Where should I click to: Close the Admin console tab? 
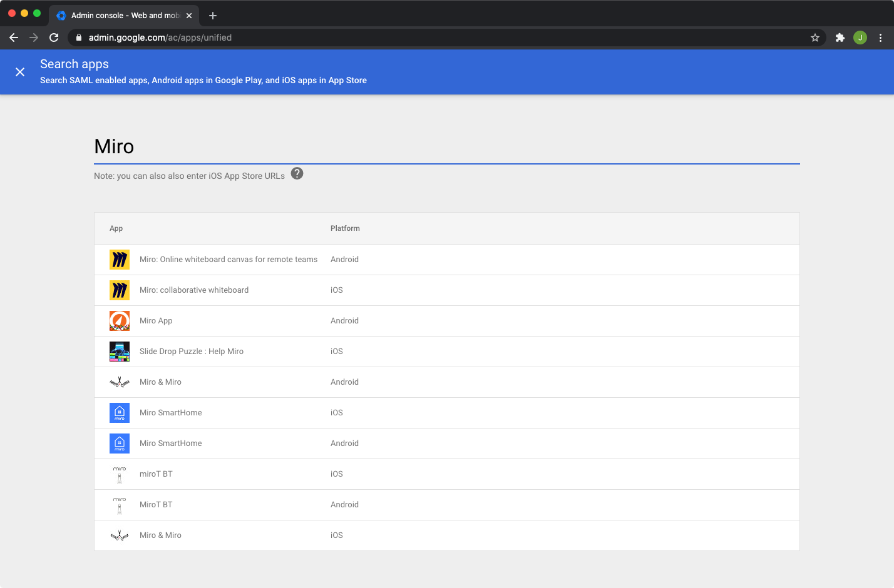coord(189,16)
